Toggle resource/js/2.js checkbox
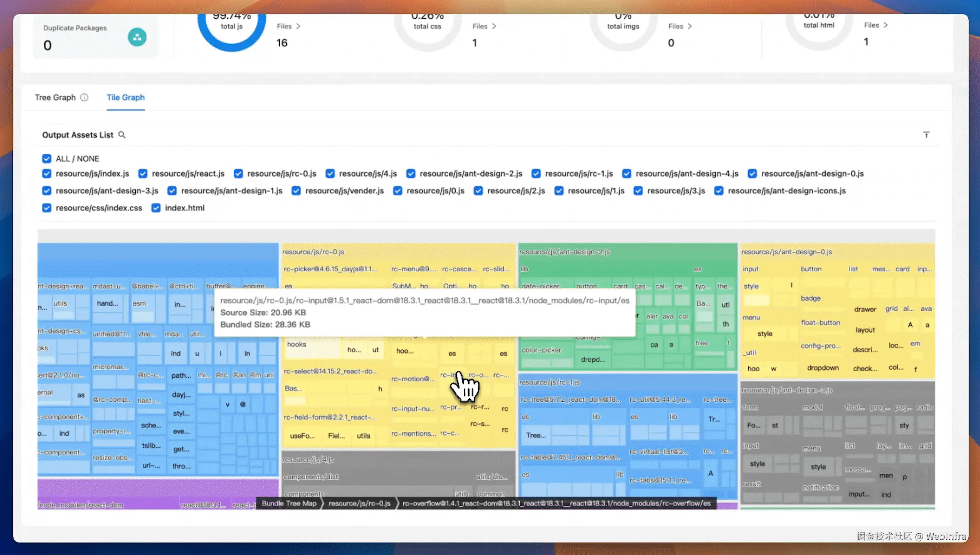Screen dimensions: 980x555 (x=478, y=191)
